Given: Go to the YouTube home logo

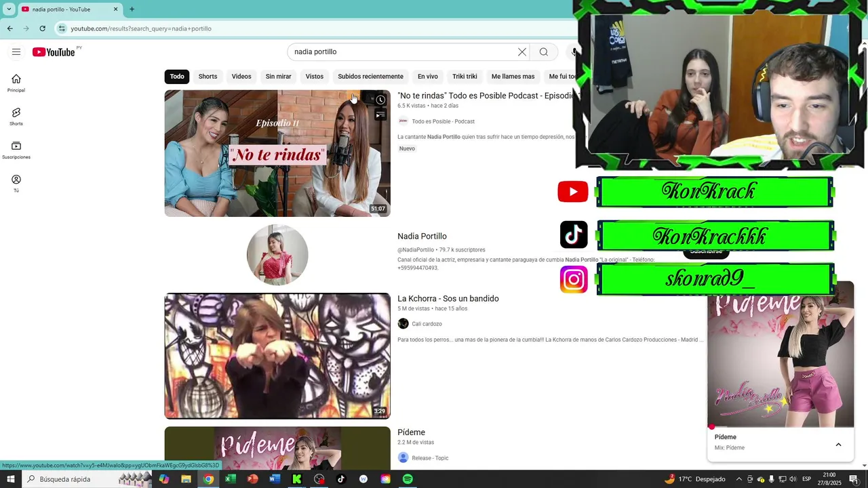Looking at the screenshot, I should pyautogui.click(x=54, y=52).
